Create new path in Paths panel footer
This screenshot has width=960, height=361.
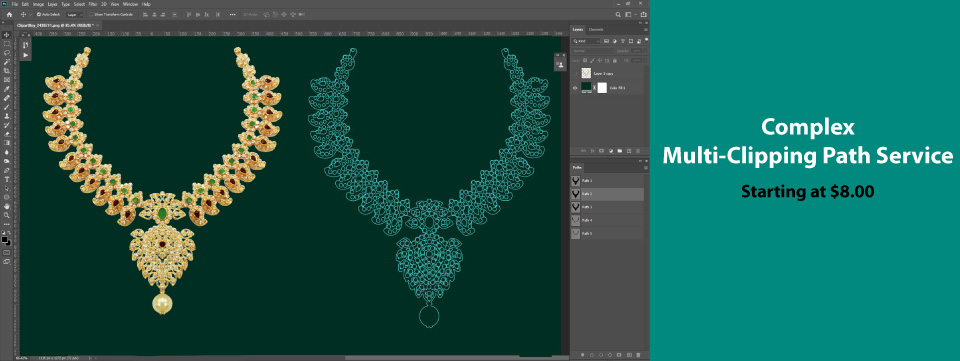[628, 354]
